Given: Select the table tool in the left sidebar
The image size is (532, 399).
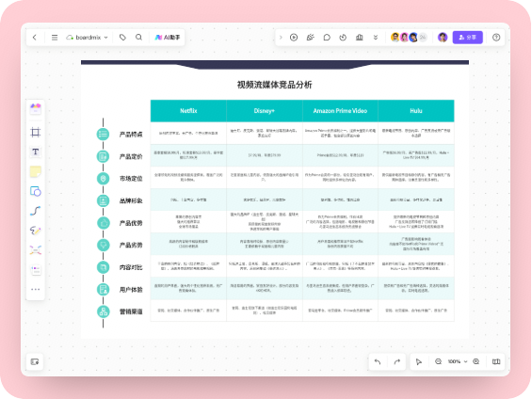Looking at the screenshot, I should point(36,270).
